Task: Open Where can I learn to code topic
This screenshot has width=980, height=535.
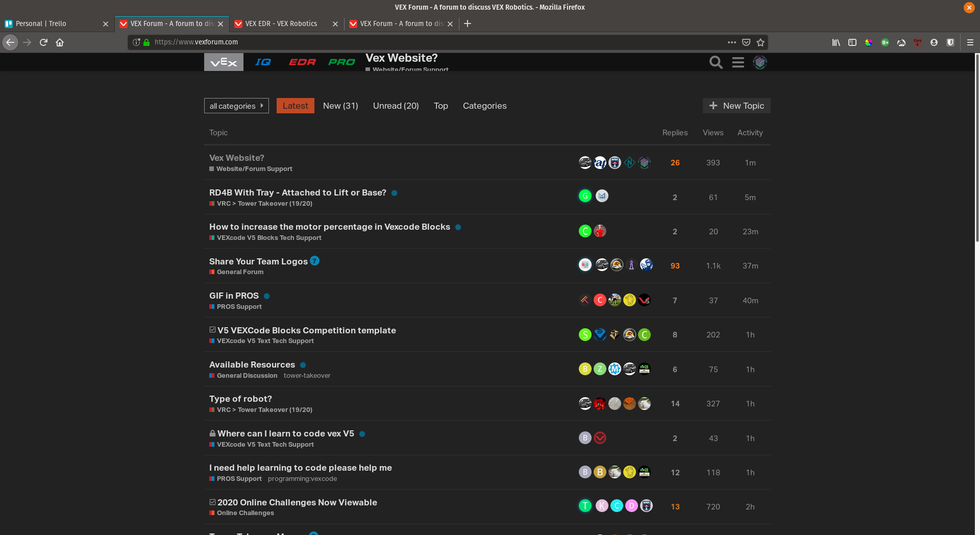Action: [x=286, y=433]
